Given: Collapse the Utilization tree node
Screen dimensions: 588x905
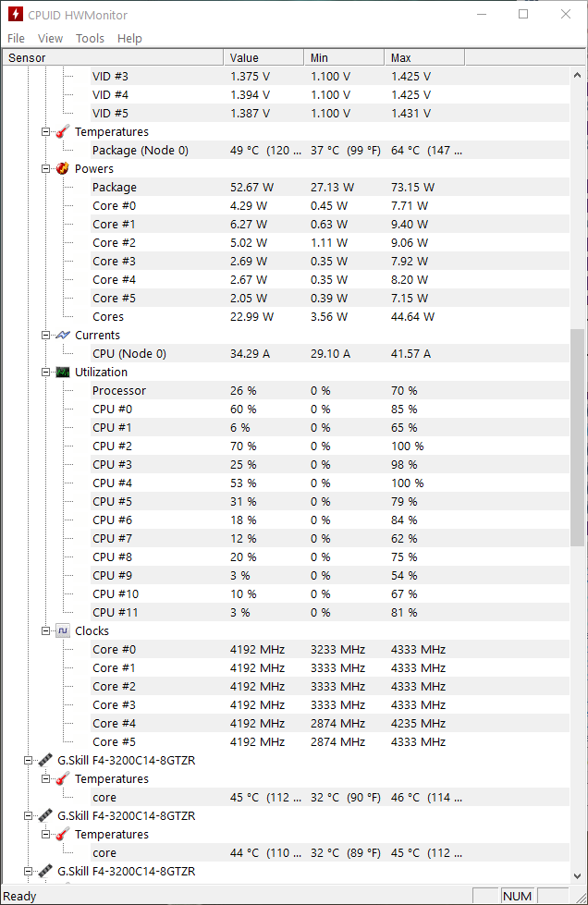Looking at the screenshot, I should point(45,372).
